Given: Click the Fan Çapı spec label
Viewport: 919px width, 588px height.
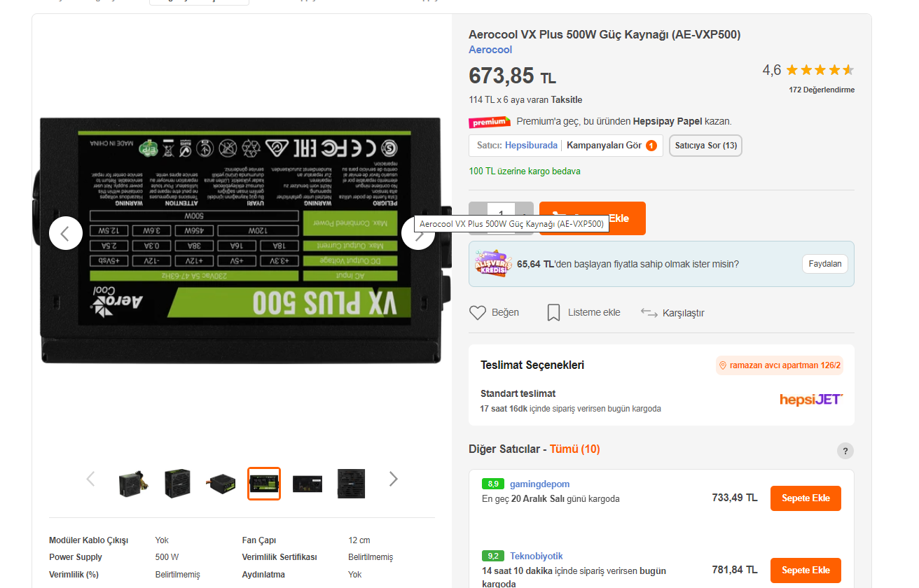Looking at the screenshot, I should [x=259, y=540].
